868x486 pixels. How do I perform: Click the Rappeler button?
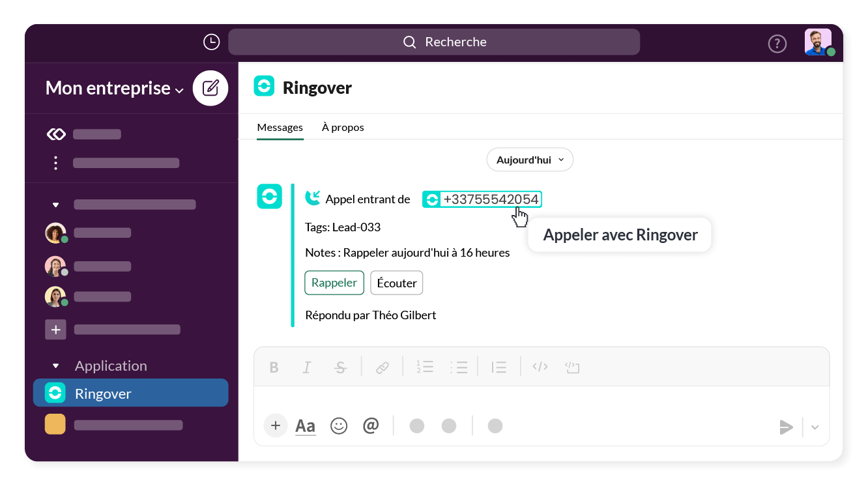coord(334,283)
